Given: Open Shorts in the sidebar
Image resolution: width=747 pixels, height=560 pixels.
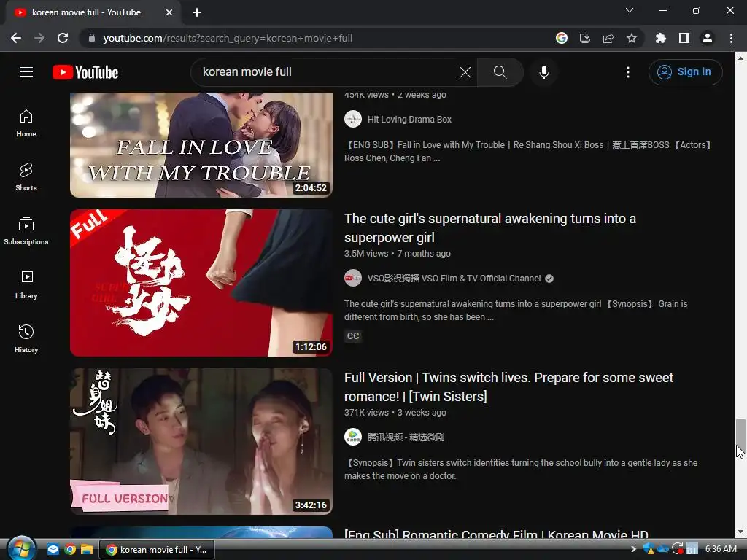Looking at the screenshot, I should point(26,177).
